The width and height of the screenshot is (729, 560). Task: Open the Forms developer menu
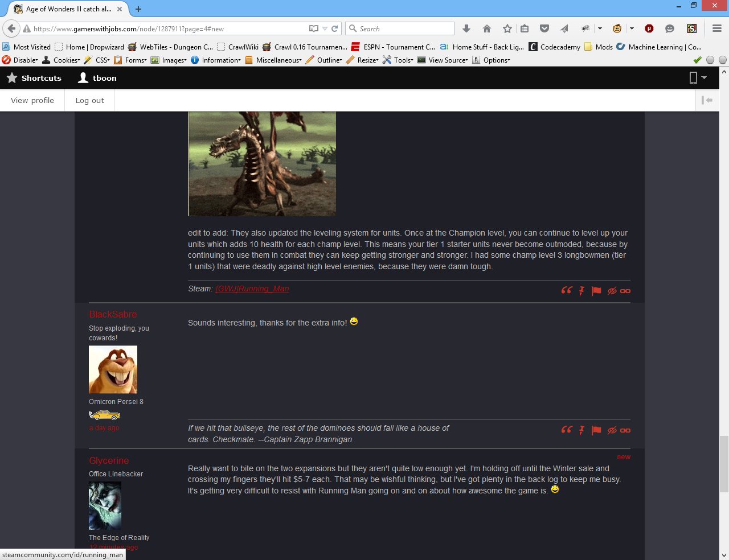click(130, 60)
